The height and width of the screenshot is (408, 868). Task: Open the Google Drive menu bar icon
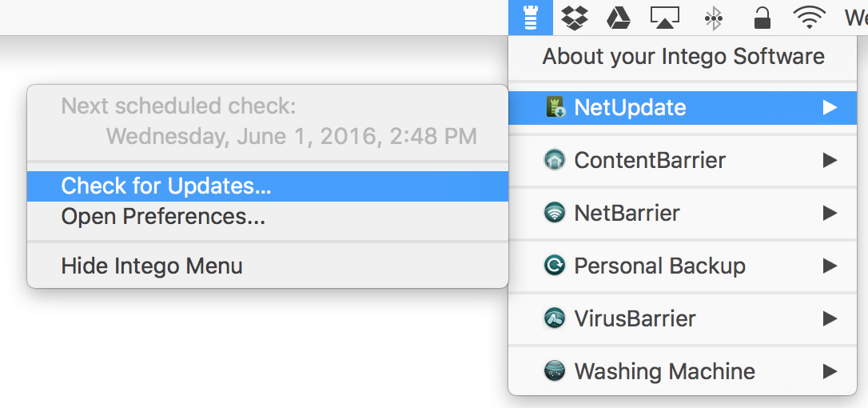click(x=619, y=18)
